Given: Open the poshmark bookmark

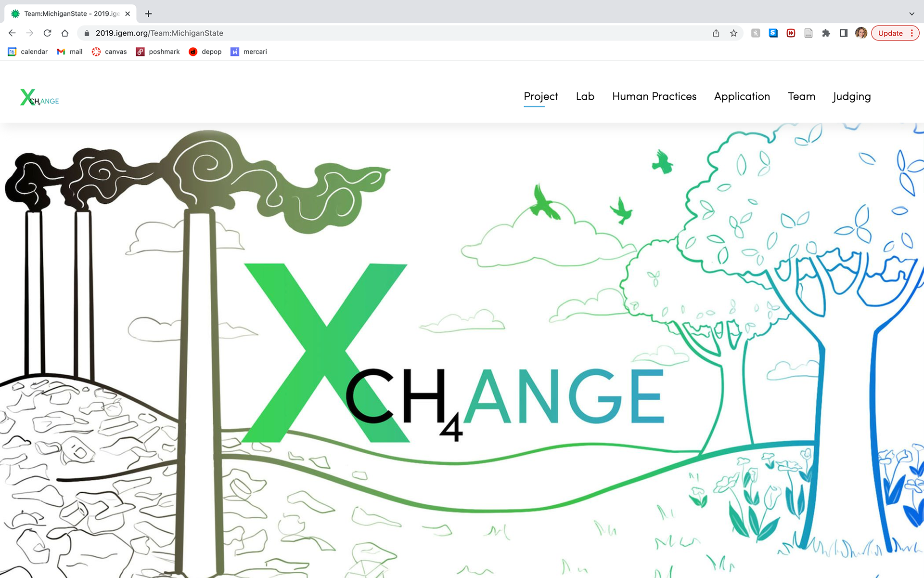Looking at the screenshot, I should (x=158, y=52).
